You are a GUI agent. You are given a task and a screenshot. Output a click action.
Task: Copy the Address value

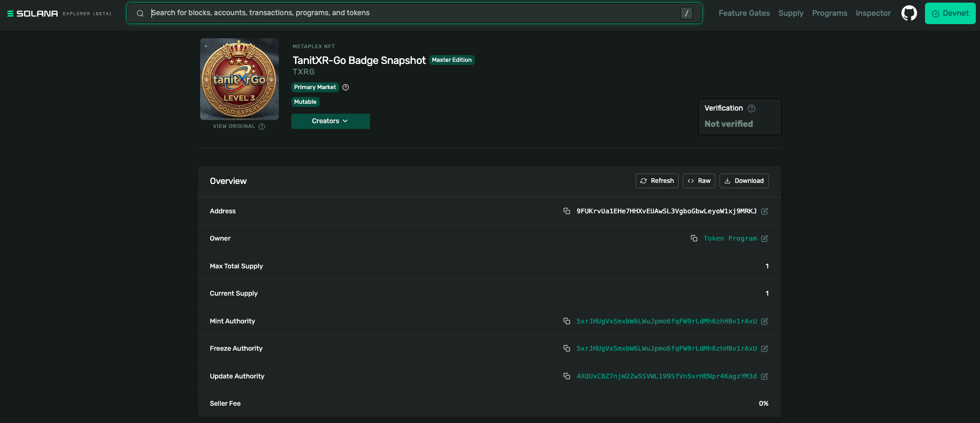pos(567,211)
